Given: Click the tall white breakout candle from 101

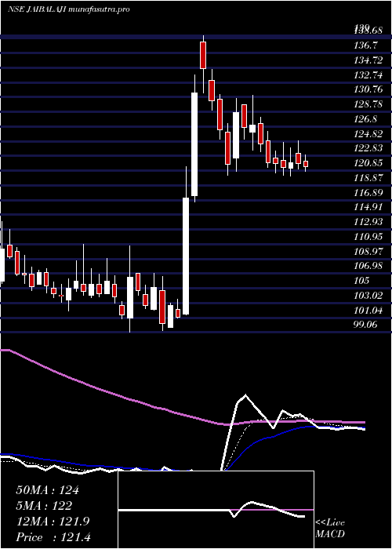Looking at the screenshot, I should click(x=186, y=256).
